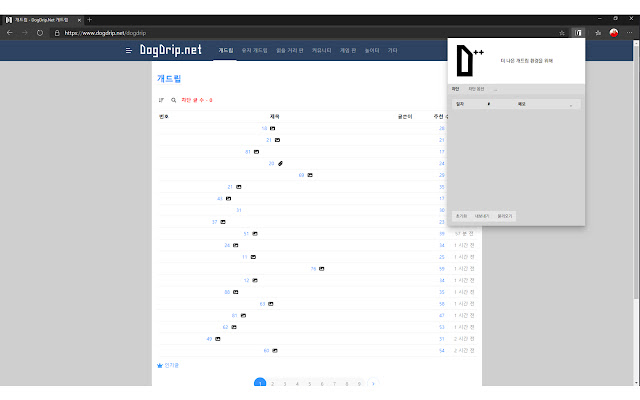This screenshot has width=640, height=400.
Task: Click the 불러오기 button in popup
Action: 504,216
